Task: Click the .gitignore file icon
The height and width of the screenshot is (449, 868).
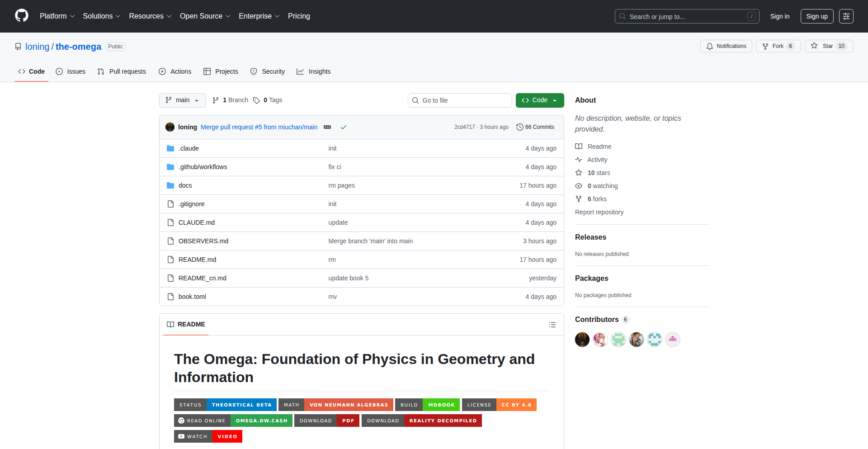Action: pyautogui.click(x=170, y=204)
